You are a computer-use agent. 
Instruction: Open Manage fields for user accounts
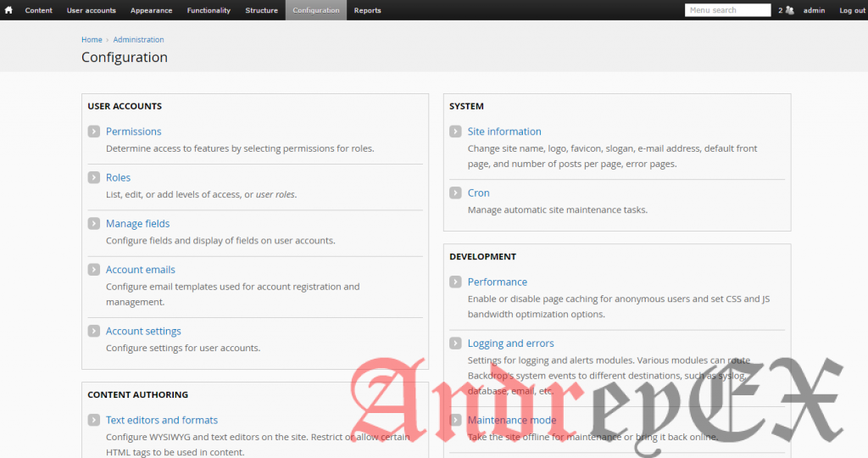pos(138,223)
